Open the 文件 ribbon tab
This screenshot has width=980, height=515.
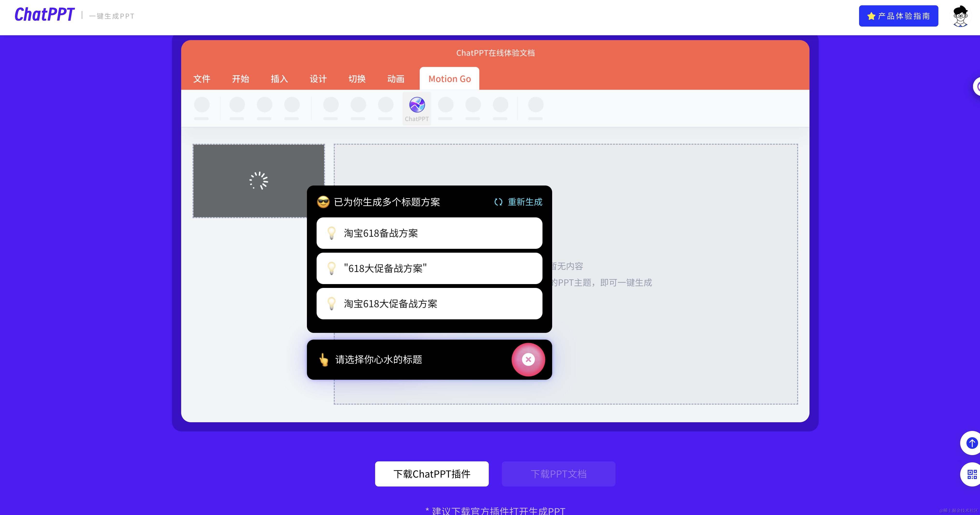(202, 79)
